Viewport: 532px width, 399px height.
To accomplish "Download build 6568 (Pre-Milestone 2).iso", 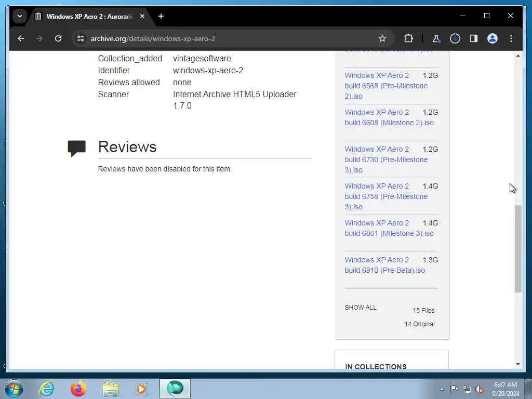I will click(x=386, y=86).
